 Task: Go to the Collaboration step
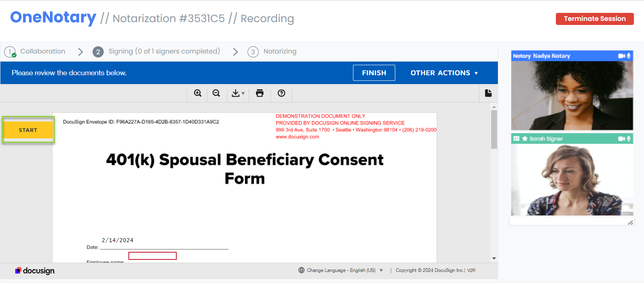[35, 51]
